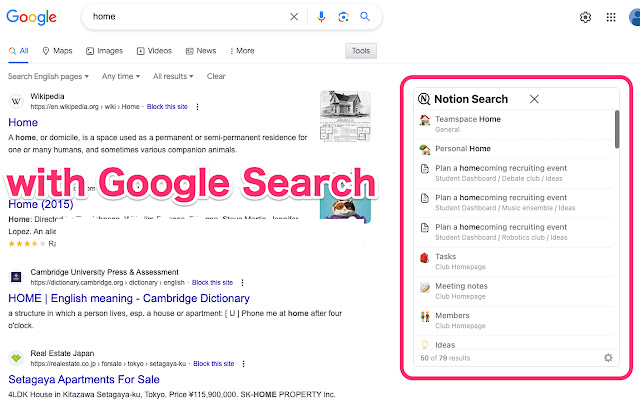
Task: Open homecoming event in Robotics club
Action: coord(515,232)
